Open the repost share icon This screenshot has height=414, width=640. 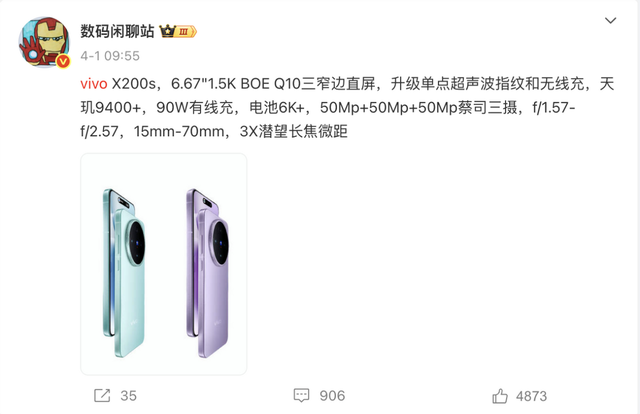click(x=102, y=395)
